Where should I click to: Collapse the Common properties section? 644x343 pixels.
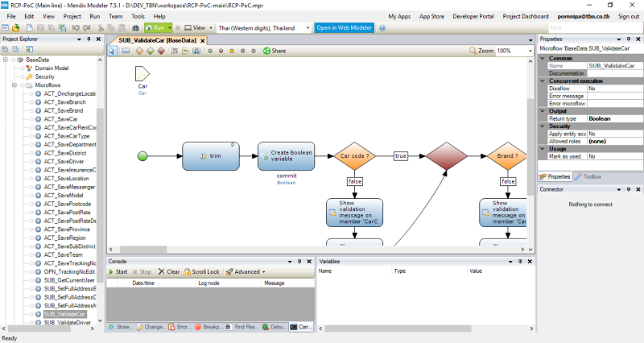pos(543,58)
